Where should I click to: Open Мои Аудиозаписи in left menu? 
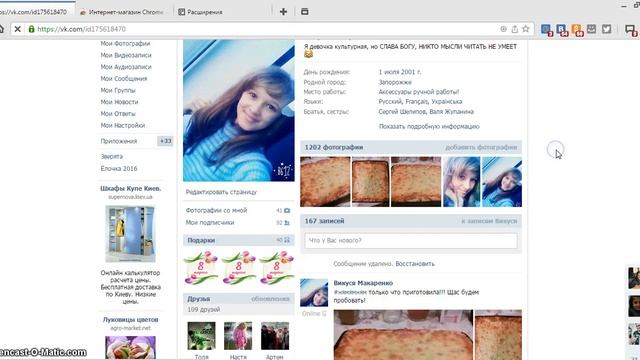(126, 67)
